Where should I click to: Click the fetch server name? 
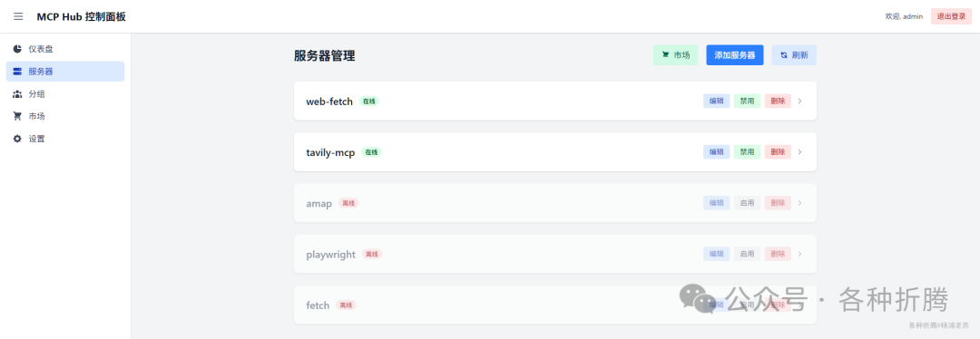pos(318,305)
